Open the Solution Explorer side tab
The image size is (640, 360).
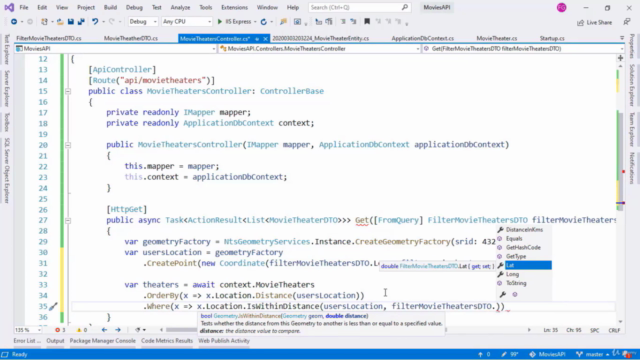[632, 85]
